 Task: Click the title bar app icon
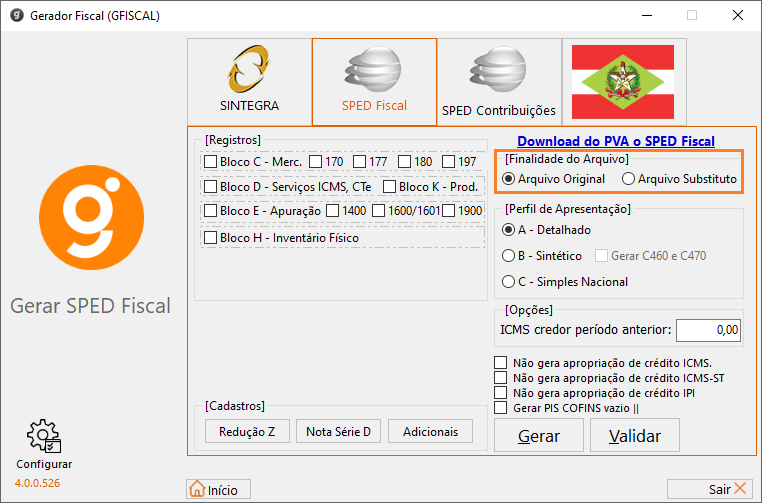pyautogui.click(x=17, y=16)
